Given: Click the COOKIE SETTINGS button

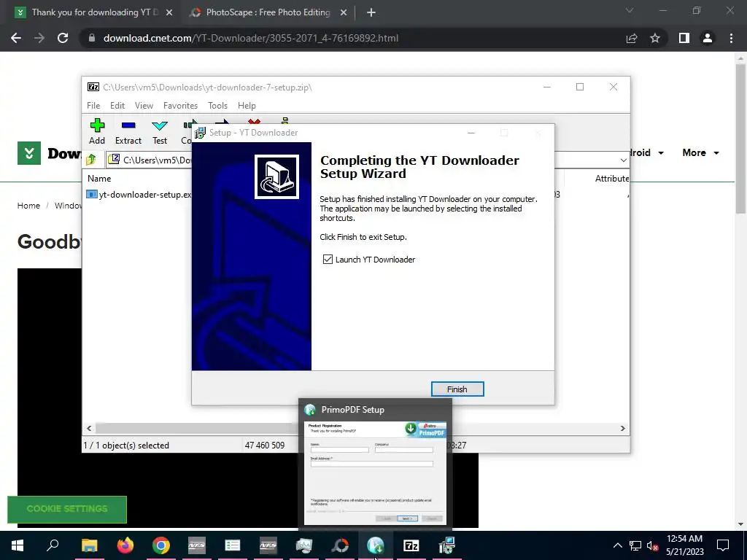Looking at the screenshot, I should pos(67,509).
